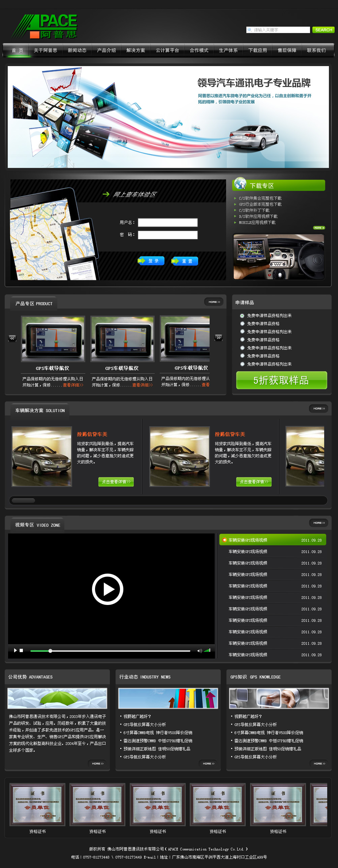Select the second sample radio option 免费申请样品资格
338x868 pixels.
point(242,323)
